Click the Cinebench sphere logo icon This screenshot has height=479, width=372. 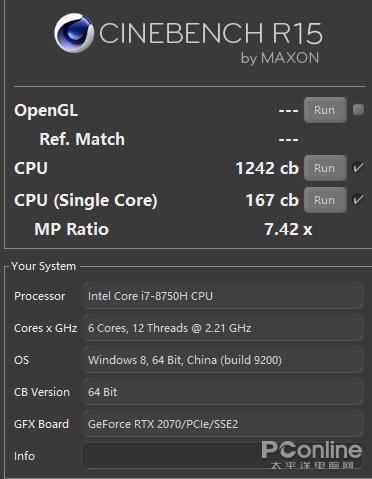click(x=74, y=33)
